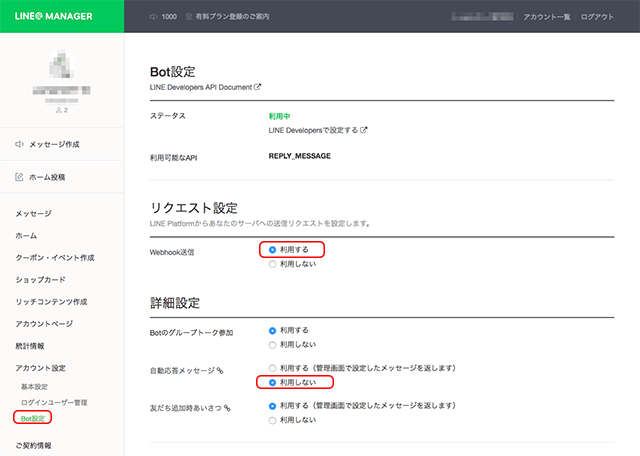The width and height of the screenshot is (640, 456).
Task: Open メッセージ作成 in the sidebar
Action: 54,144
